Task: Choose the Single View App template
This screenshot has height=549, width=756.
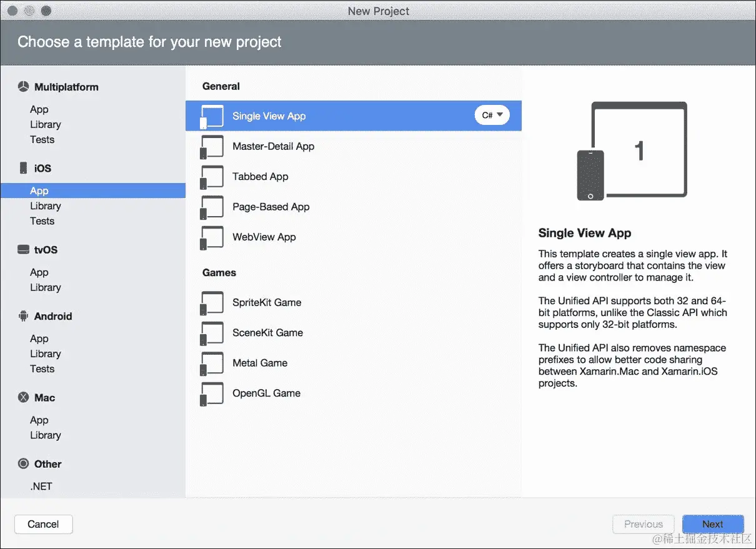Action: point(354,116)
